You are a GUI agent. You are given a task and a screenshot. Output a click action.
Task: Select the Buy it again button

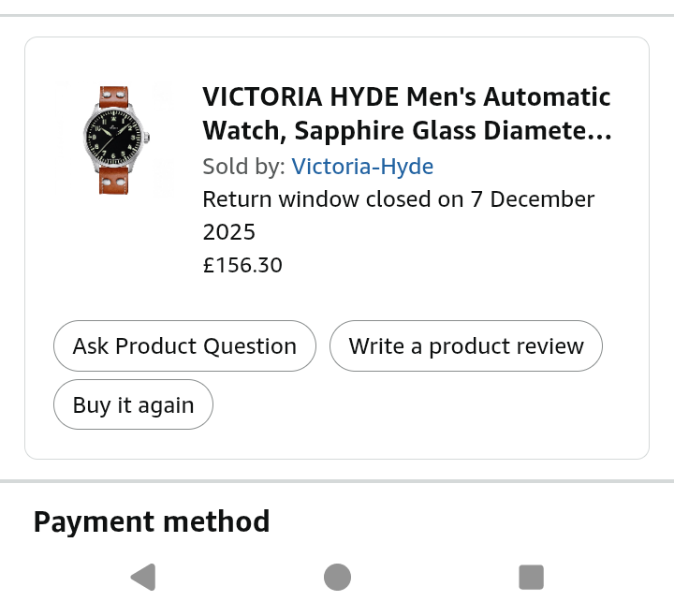pos(133,404)
